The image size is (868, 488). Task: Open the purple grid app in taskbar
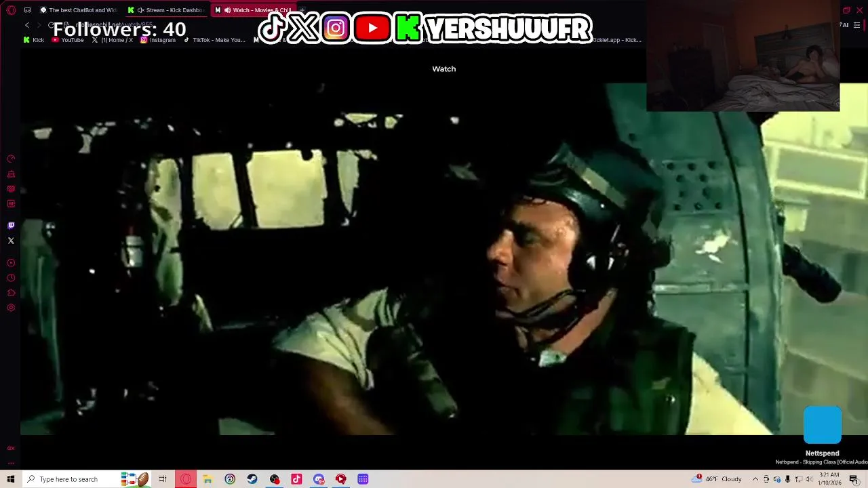point(363,479)
